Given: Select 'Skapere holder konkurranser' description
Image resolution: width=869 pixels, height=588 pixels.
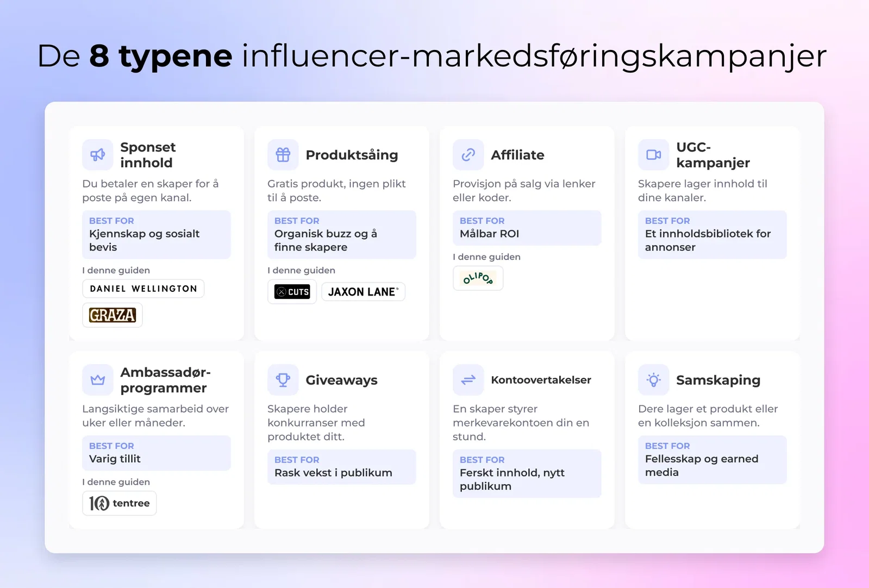Looking at the screenshot, I should click(x=316, y=423).
